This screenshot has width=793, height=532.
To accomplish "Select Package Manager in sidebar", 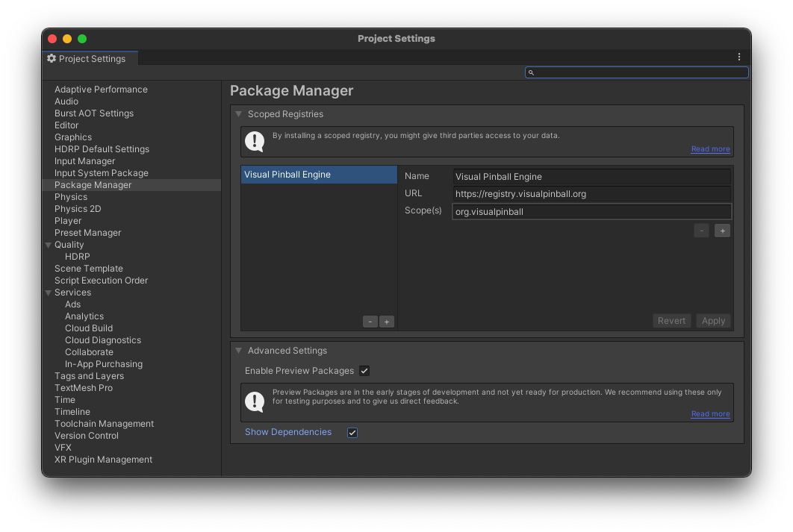I will pyautogui.click(x=131, y=185).
